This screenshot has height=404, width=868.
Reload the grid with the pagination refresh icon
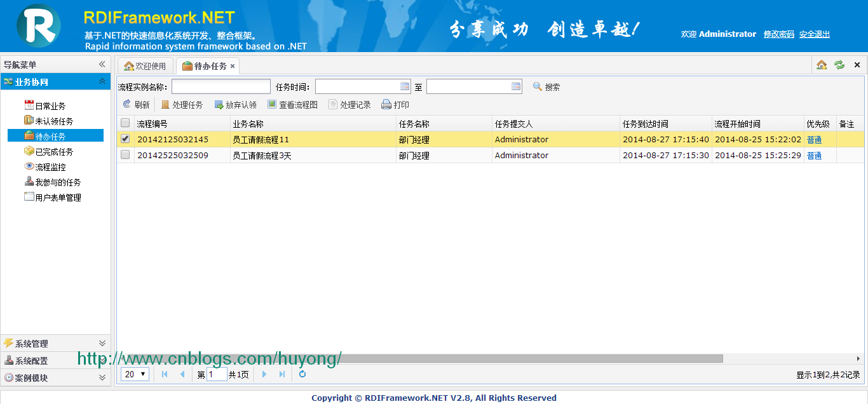point(302,374)
